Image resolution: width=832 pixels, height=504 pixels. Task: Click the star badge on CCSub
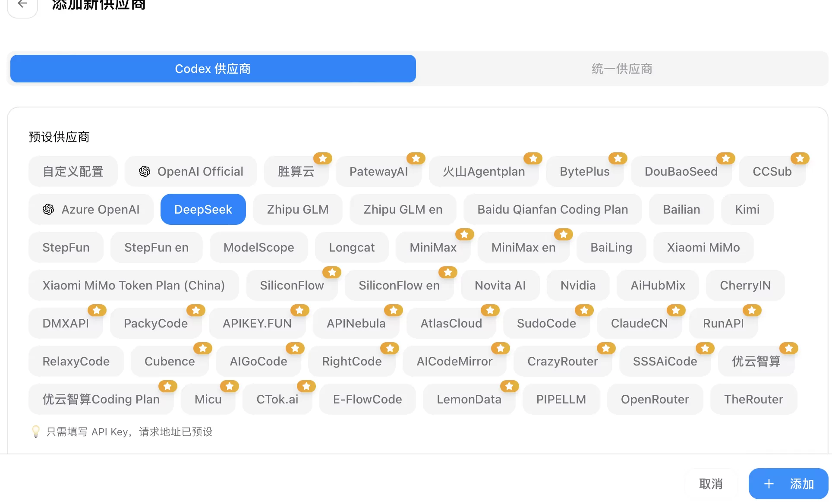coord(800,158)
